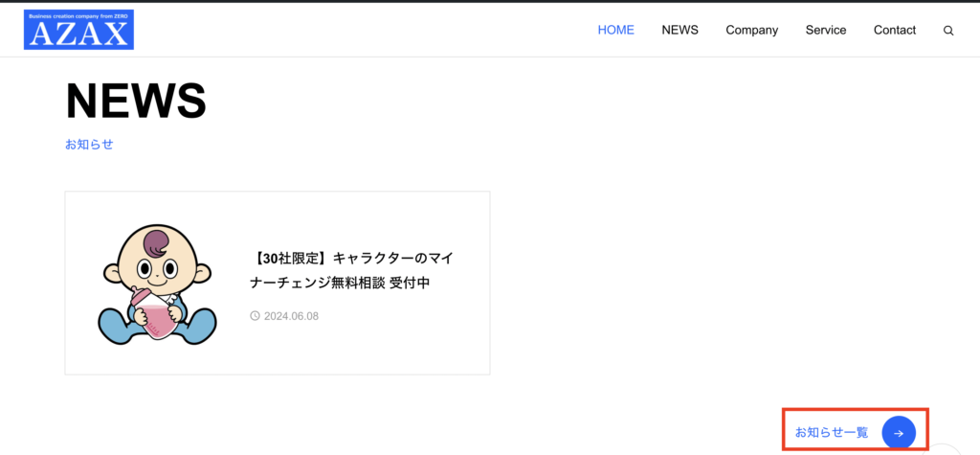Image resolution: width=980 pixels, height=455 pixels.
Task: Go to HOME in navigation
Action: pyautogui.click(x=615, y=30)
